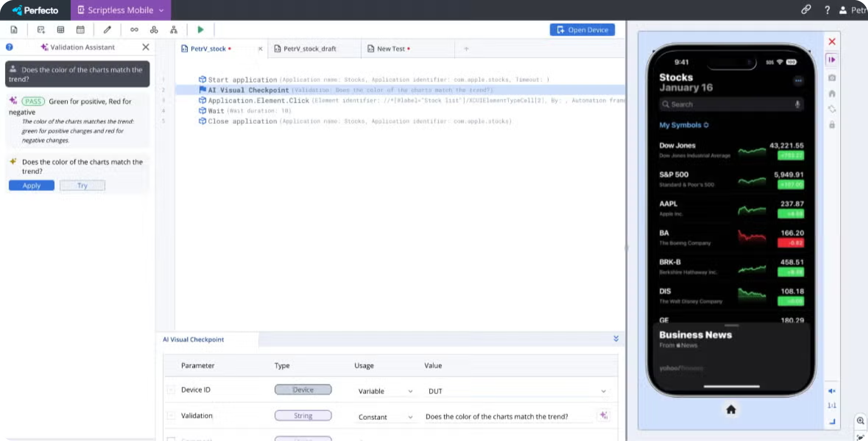
Task: Add a new test tab with plus
Action: coord(466,49)
